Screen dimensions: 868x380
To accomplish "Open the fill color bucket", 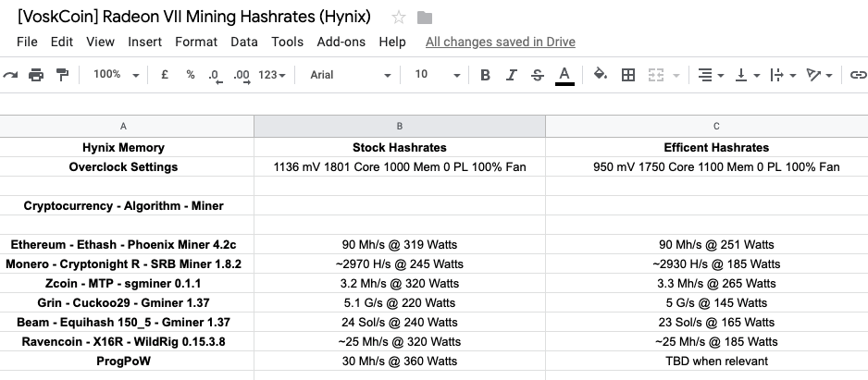I will 600,74.
